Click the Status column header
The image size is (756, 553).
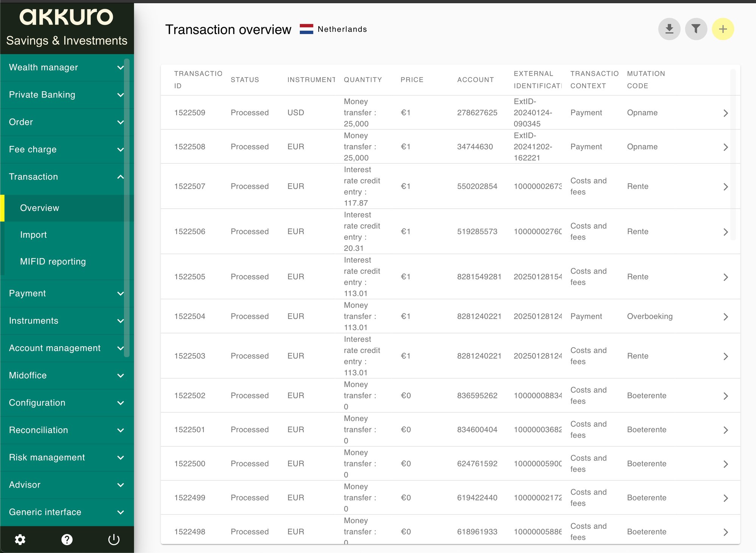[x=245, y=80]
